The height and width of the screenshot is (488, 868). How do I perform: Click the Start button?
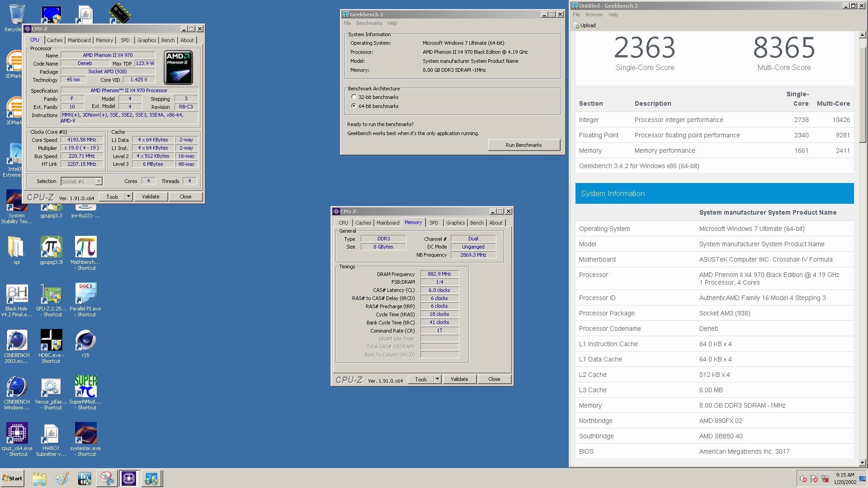(x=13, y=479)
